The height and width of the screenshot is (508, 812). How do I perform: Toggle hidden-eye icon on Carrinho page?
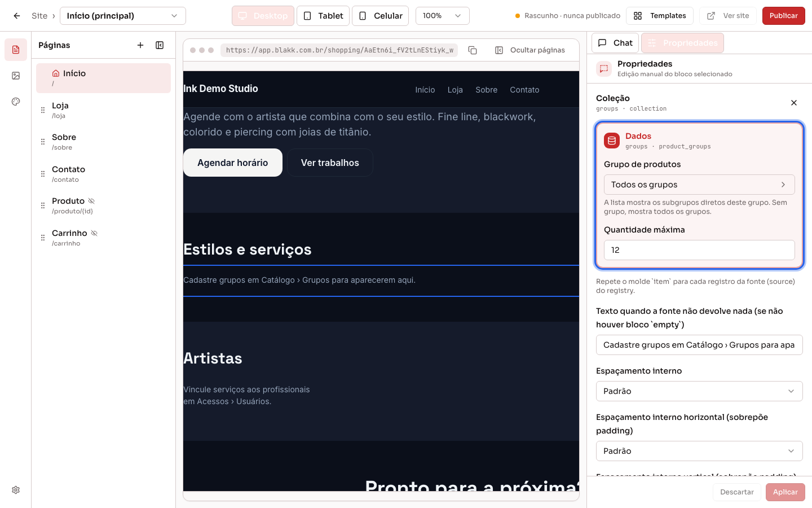pyautogui.click(x=94, y=233)
